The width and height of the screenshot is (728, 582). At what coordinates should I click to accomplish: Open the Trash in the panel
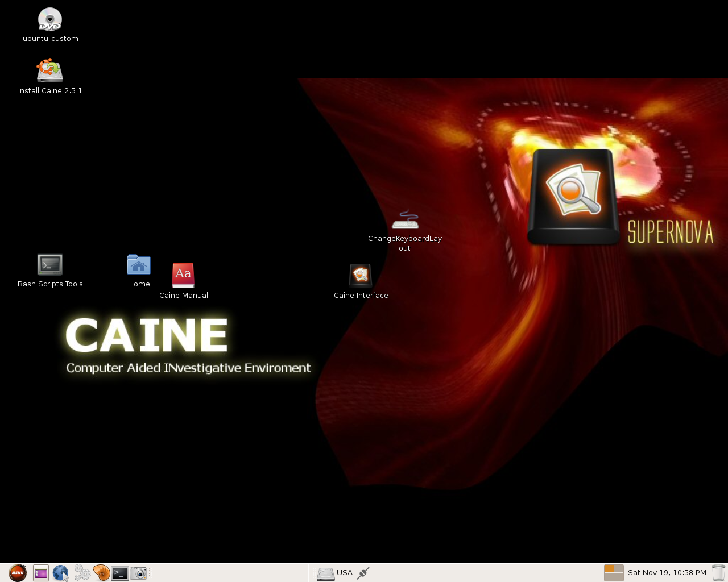pyautogui.click(x=718, y=573)
